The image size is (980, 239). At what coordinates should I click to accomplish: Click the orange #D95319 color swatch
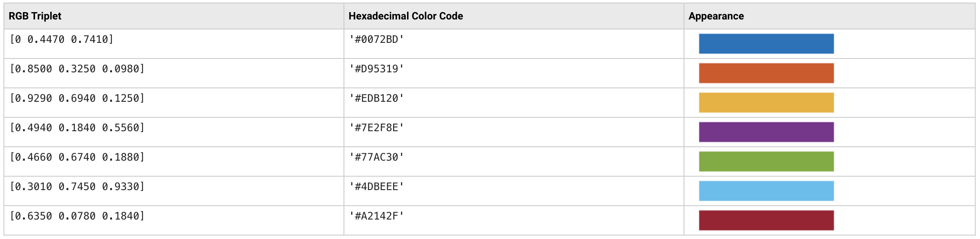click(x=766, y=73)
